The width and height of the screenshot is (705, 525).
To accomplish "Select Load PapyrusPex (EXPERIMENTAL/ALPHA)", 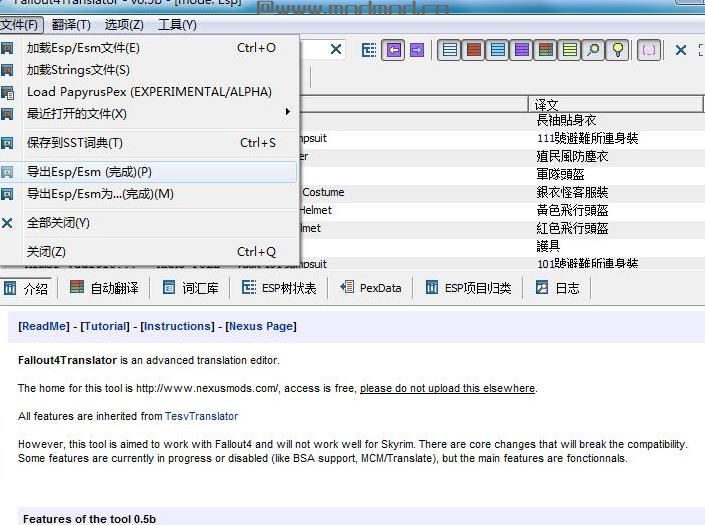I will coord(148,92).
